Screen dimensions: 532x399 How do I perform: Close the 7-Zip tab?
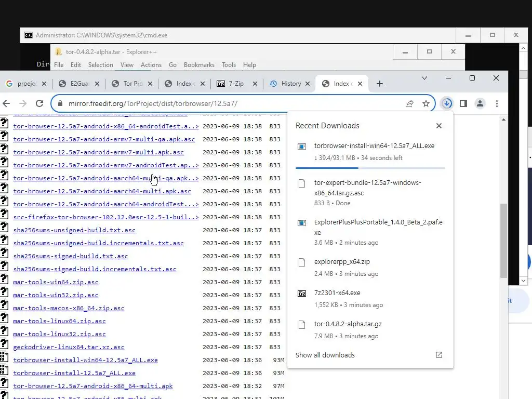[x=255, y=84]
